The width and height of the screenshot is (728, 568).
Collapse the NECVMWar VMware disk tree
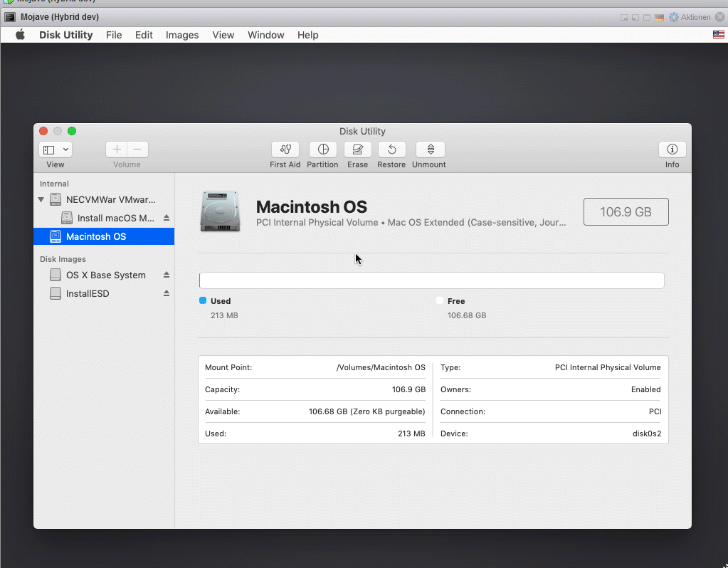[41, 200]
